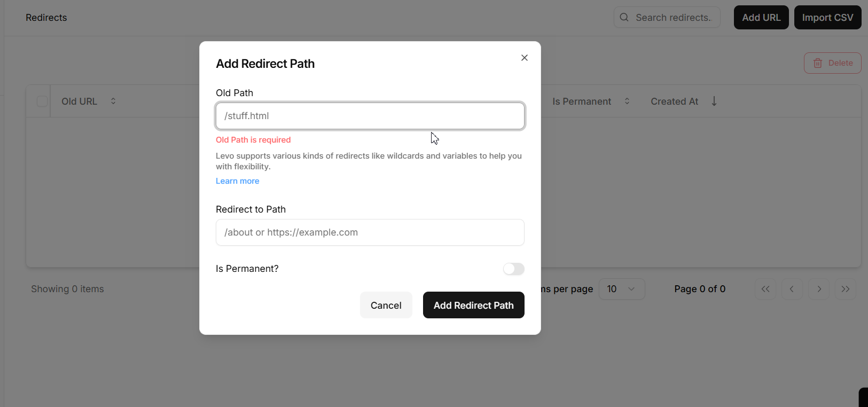Click the trash icon on Delete
This screenshot has width=868, height=407.
818,63
